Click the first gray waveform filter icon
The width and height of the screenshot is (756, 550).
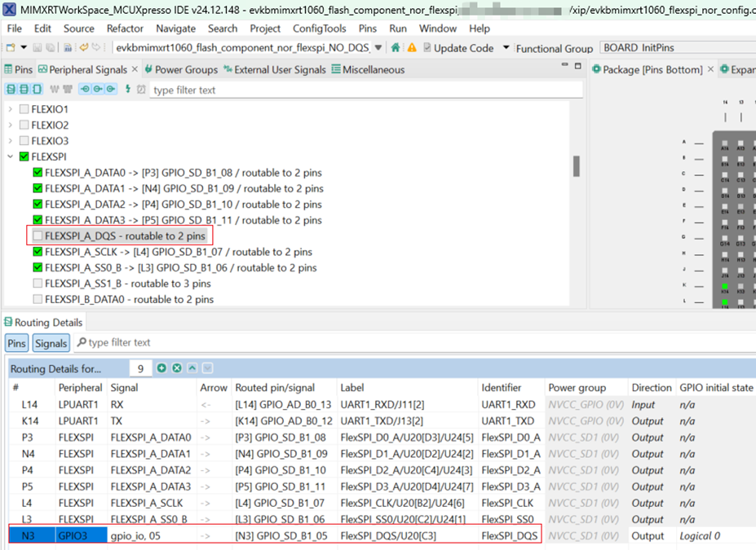55,89
